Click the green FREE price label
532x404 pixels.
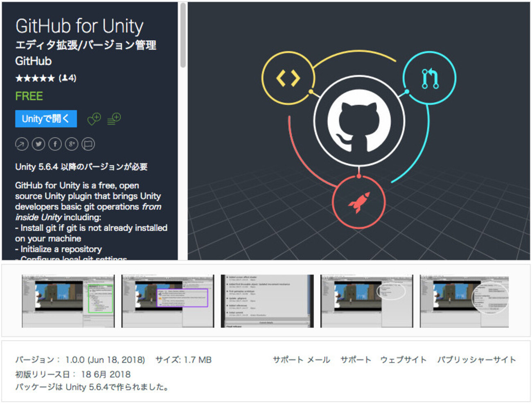pos(29,96)
